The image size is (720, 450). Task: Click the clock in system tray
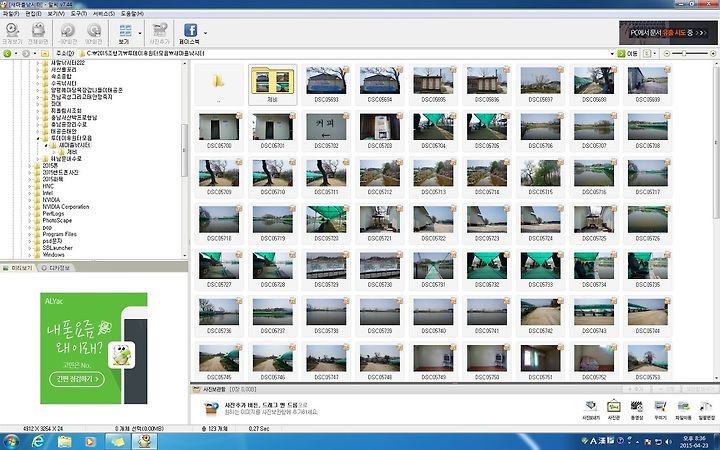[693, 441]
